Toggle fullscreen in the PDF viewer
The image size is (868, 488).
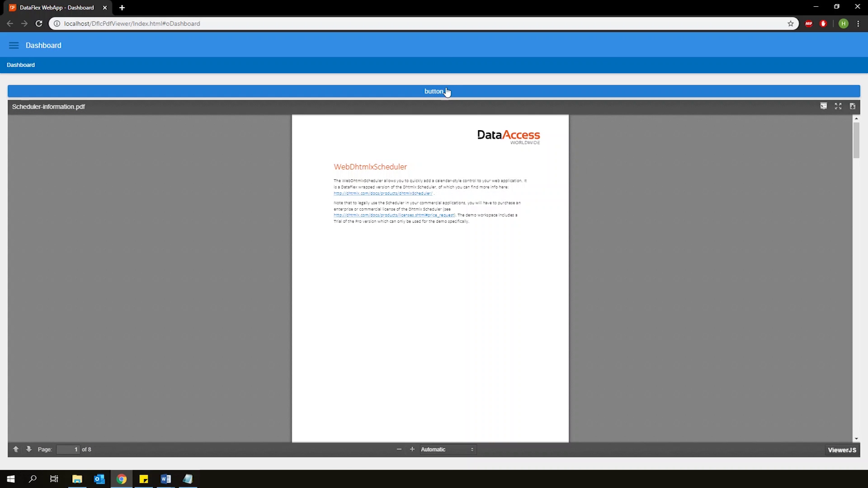click(838, 106)
